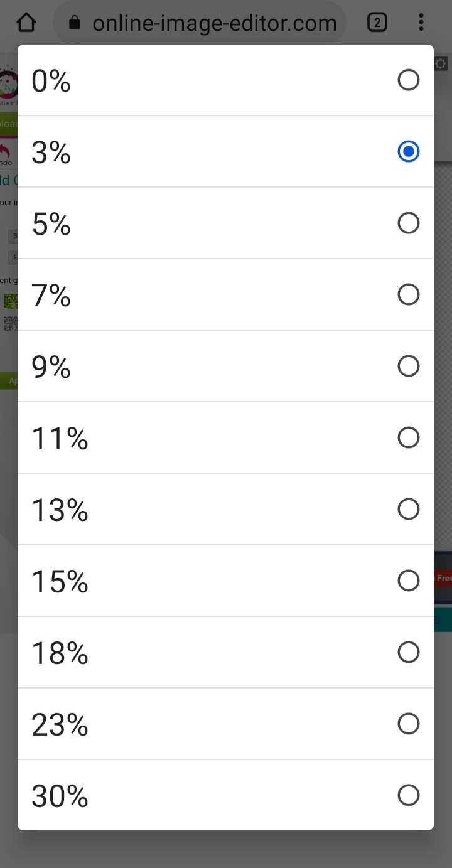
Task: Tap the lock icon in address bar
Action: pyautogui.click(x=75, y=24)
